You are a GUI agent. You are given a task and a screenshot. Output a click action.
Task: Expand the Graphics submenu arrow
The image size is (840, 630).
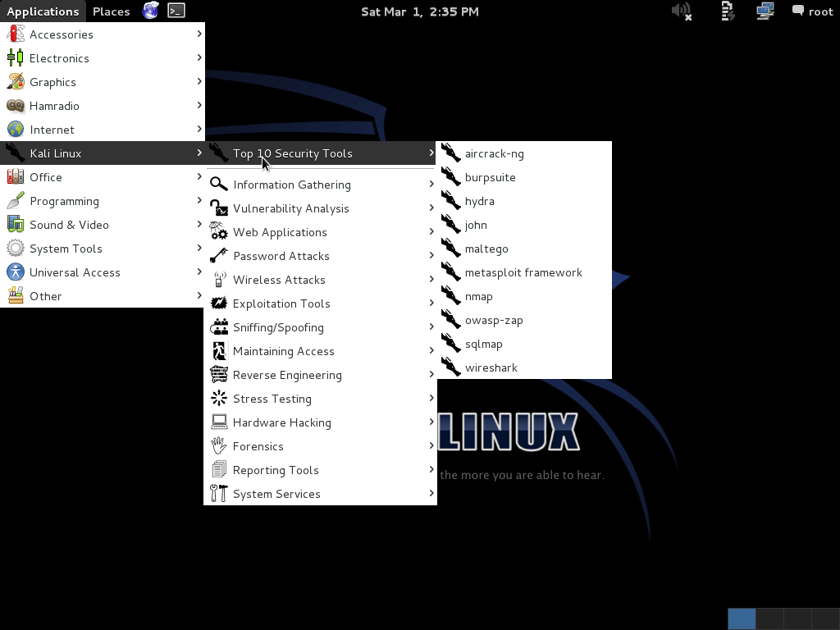199,81
